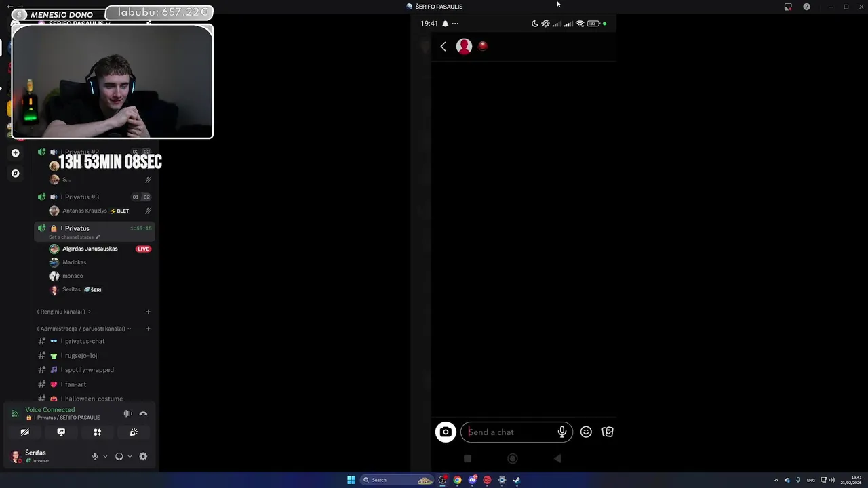Open Discover servers compass icon
This screenshot has width=868, height=488.
16,174
